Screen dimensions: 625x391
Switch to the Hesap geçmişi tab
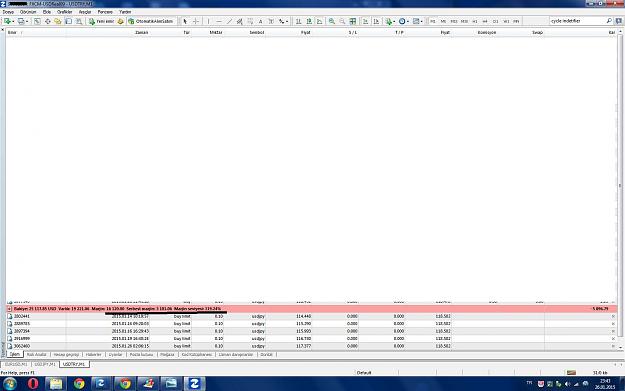(x=67, y=354)
